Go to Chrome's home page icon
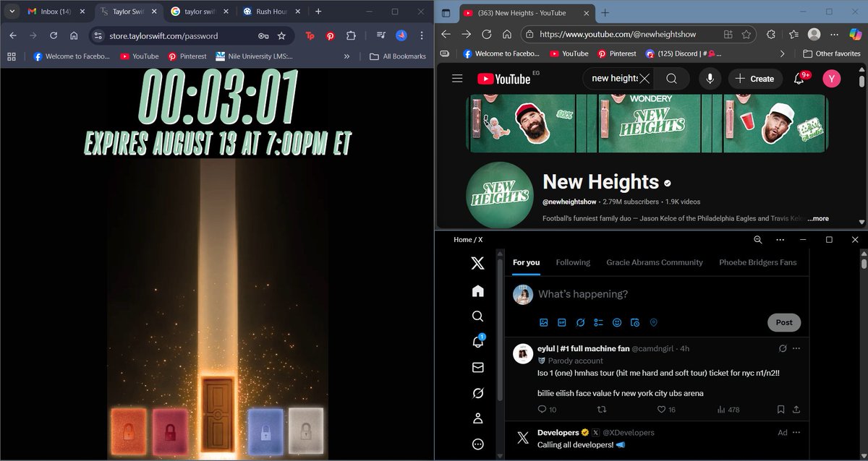 pos(74,35)
